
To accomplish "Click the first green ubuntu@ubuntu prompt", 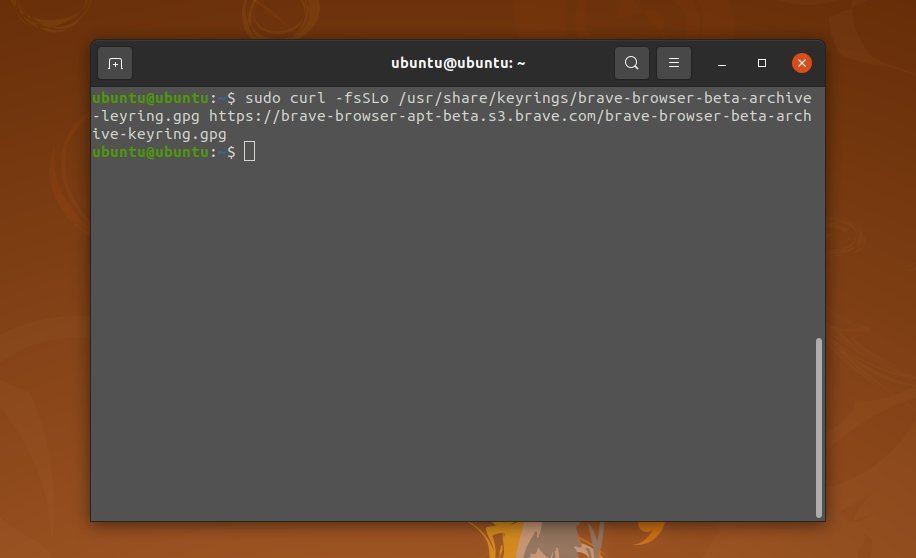I will coord(150,98).
